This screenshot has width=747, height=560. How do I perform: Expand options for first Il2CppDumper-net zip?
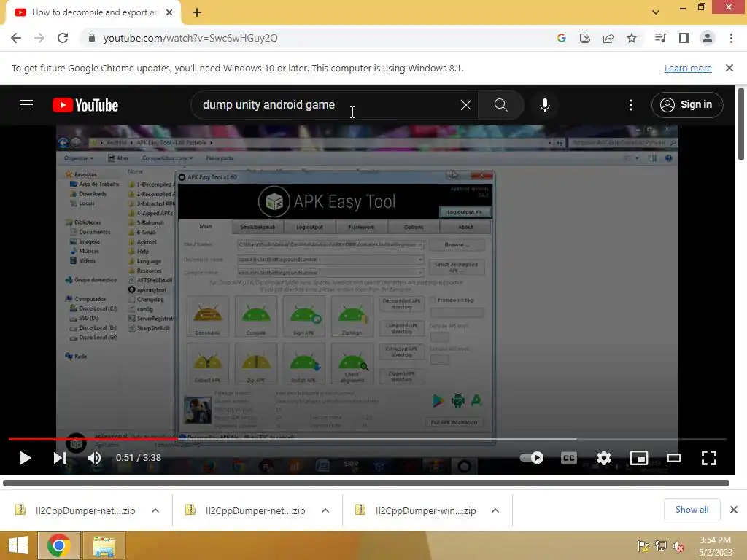pyautogui.click(x=155, y=510)
